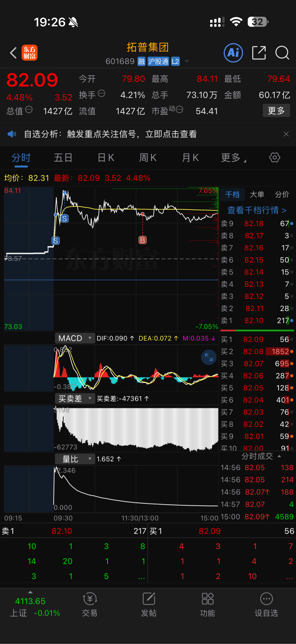Open the MACD indicator dropdown
This screenshot has width=296, height=644.
[75, 338]
